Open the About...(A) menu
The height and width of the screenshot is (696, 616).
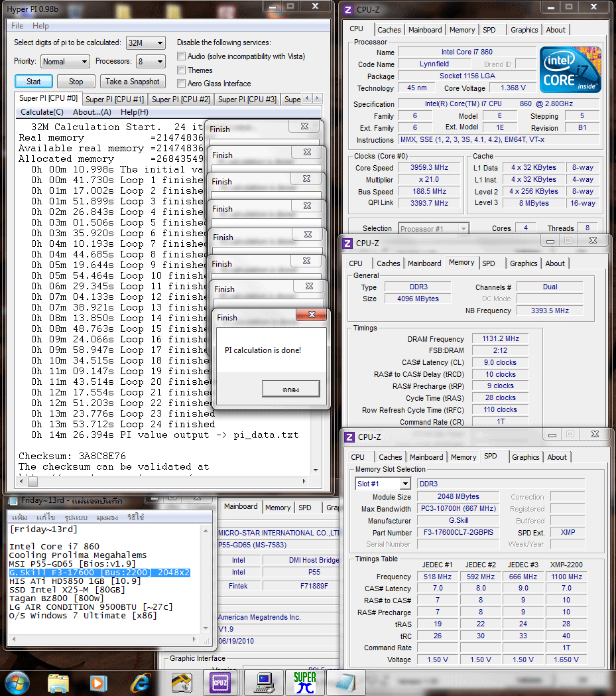(92, 112)
